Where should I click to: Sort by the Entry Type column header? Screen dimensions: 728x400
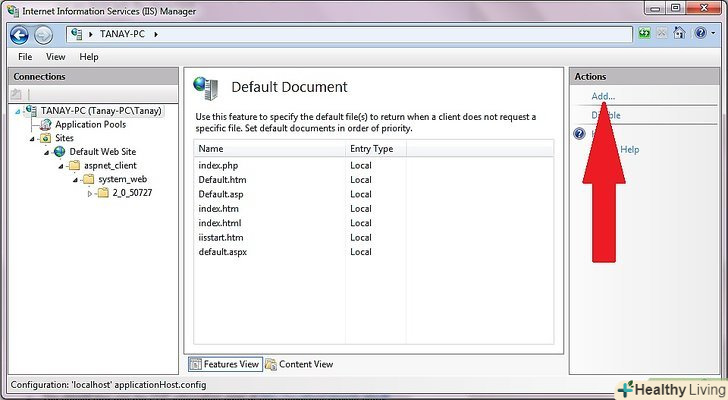coord(371,149)
